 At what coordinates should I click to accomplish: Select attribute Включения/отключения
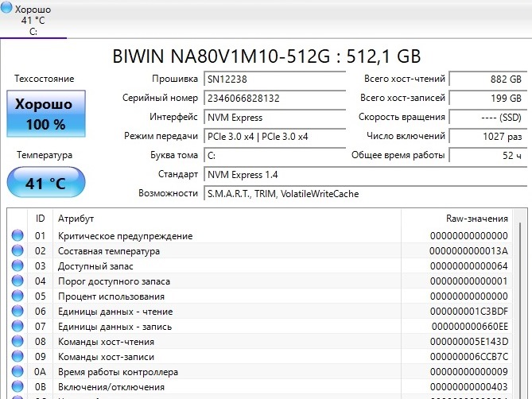(111, 387)
